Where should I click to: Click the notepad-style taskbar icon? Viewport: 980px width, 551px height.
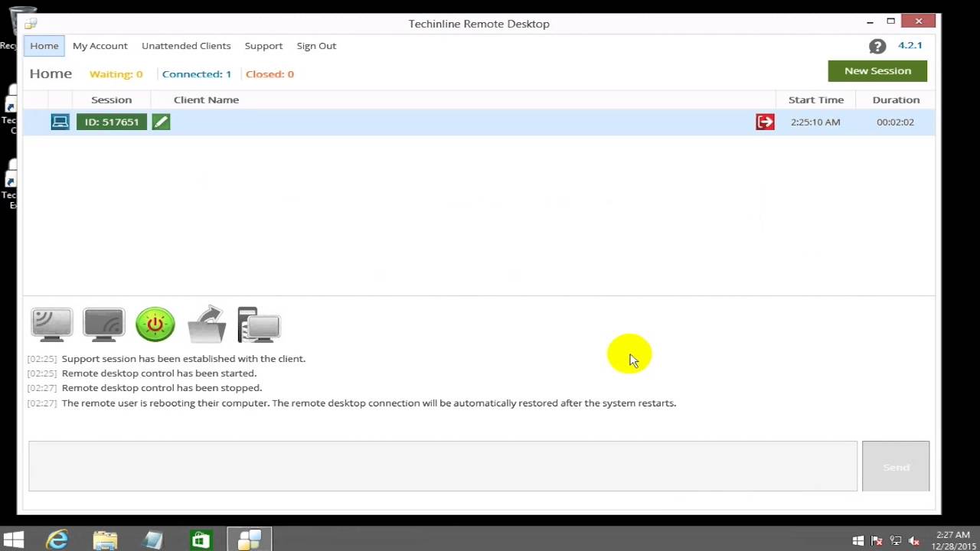pos(153,540)
